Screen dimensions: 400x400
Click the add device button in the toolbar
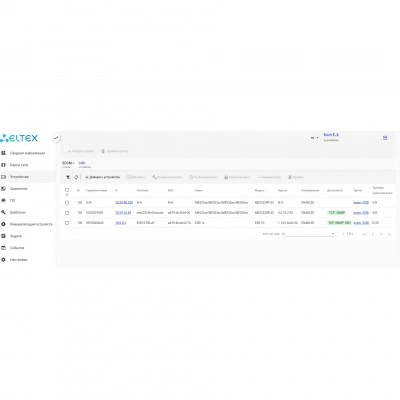click(103, 177)
